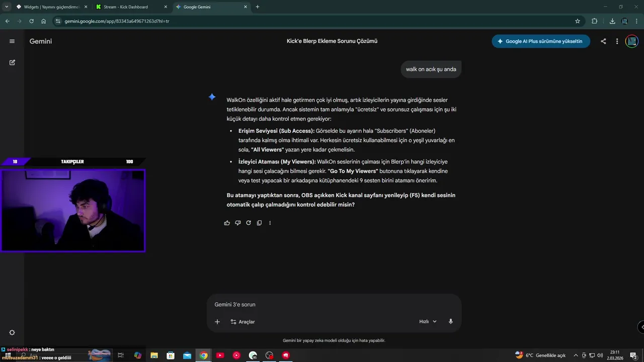Screen dimensions: 644x362
Task: Activate the microphone in the prompt box
Action: coord(451,321)
